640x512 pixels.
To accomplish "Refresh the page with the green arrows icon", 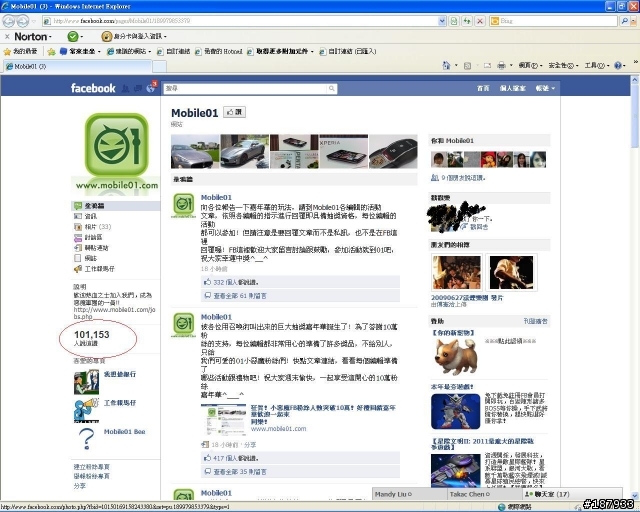I will coord(467,21).
